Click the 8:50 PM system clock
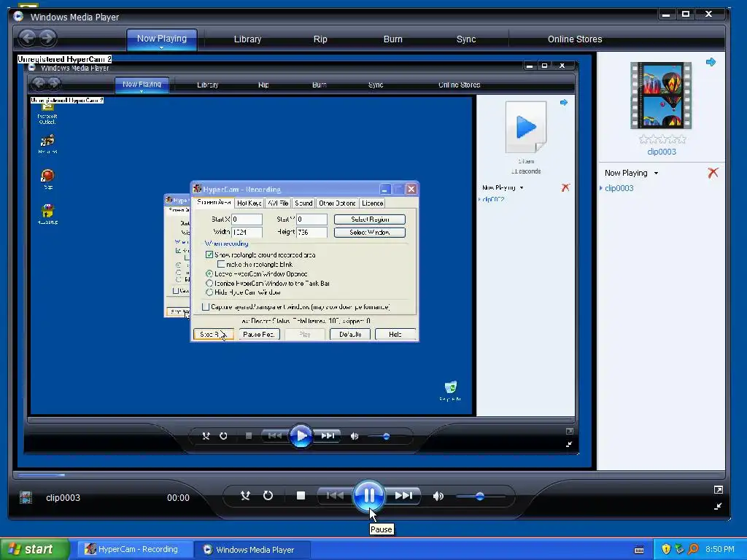This screenshot has height=560, width=747. (720, 549)
